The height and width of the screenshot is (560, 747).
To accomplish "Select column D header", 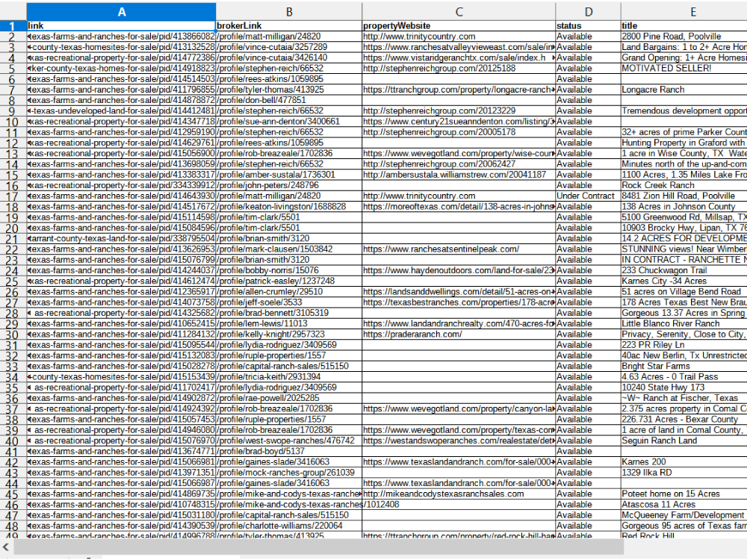I will click(x=588, y=12).
